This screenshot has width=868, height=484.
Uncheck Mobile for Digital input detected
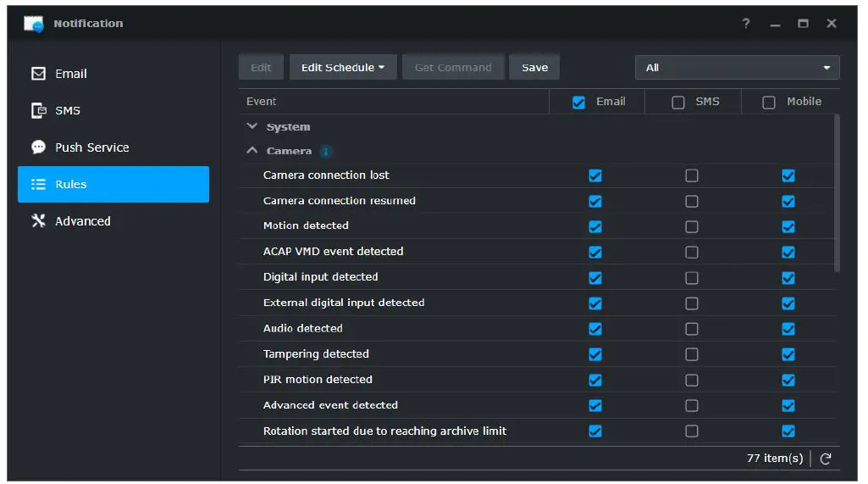point(788,278)
